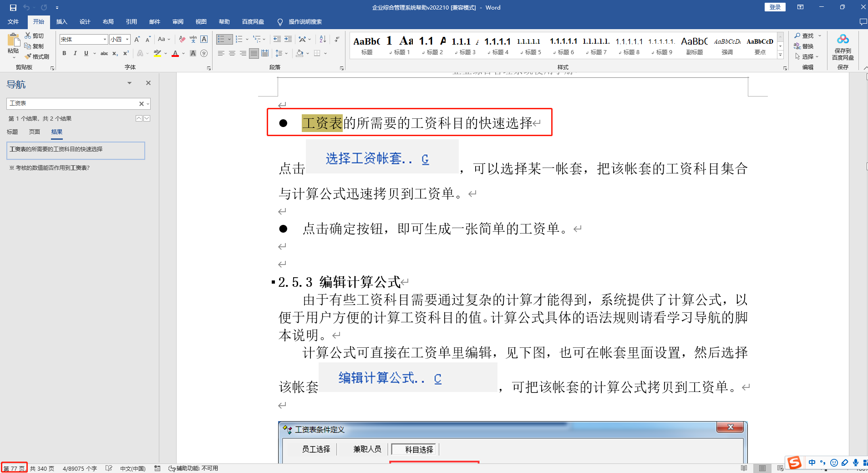The image size is (868, 473).
Task: Click the save icon in title bar
Action: pos(13,7)
